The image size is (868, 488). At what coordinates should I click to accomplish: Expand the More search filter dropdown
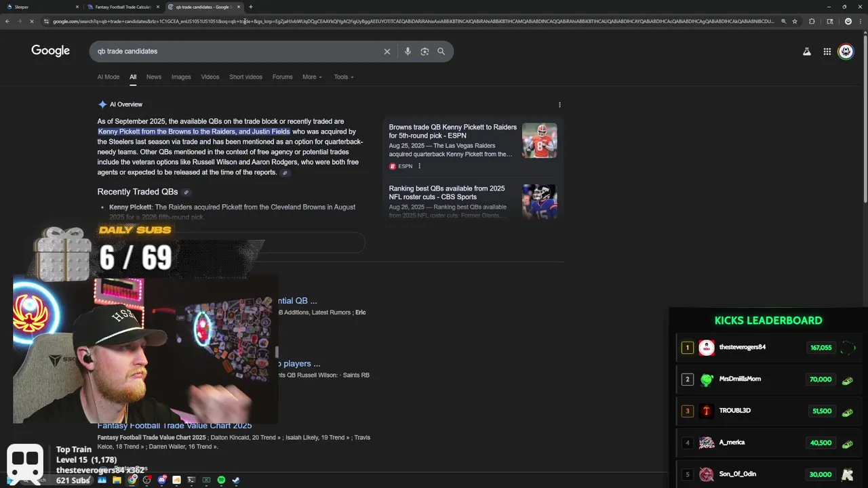pyautogui.click(x=312, y=77)
